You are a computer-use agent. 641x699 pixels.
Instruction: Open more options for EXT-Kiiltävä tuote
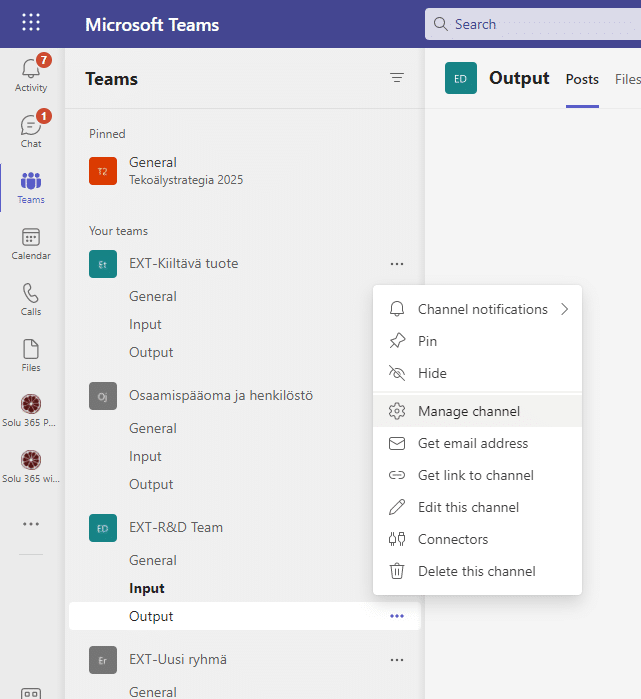(x=397, y=264)
